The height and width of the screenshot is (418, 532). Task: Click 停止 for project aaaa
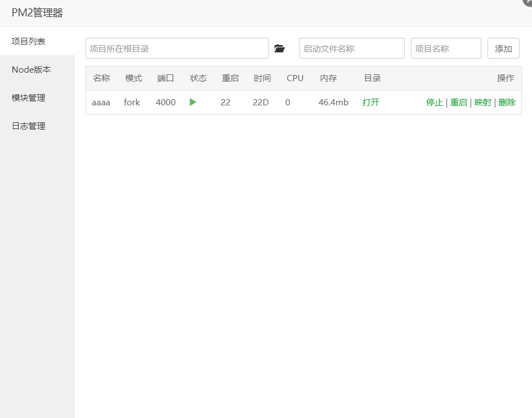click(434, 102)
